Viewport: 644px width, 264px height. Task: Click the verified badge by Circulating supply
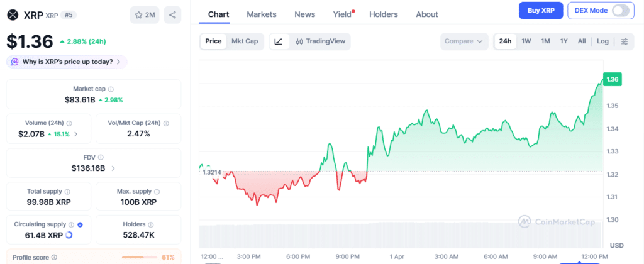[x=80, y=224]
